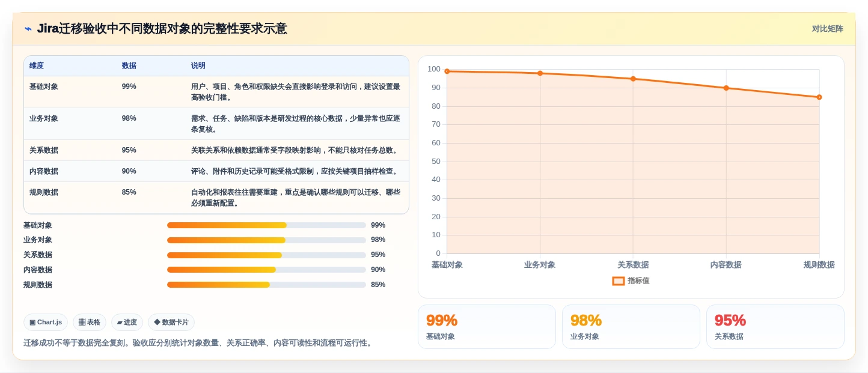Click the 业务对象 98% progress bar
868x373 pixels.
point(266,240)
